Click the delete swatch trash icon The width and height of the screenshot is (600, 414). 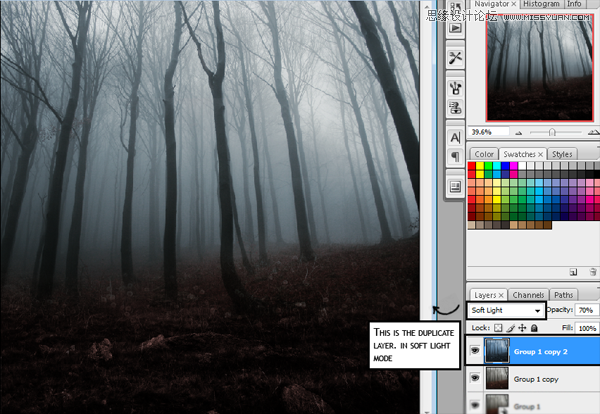pos(593,272)
